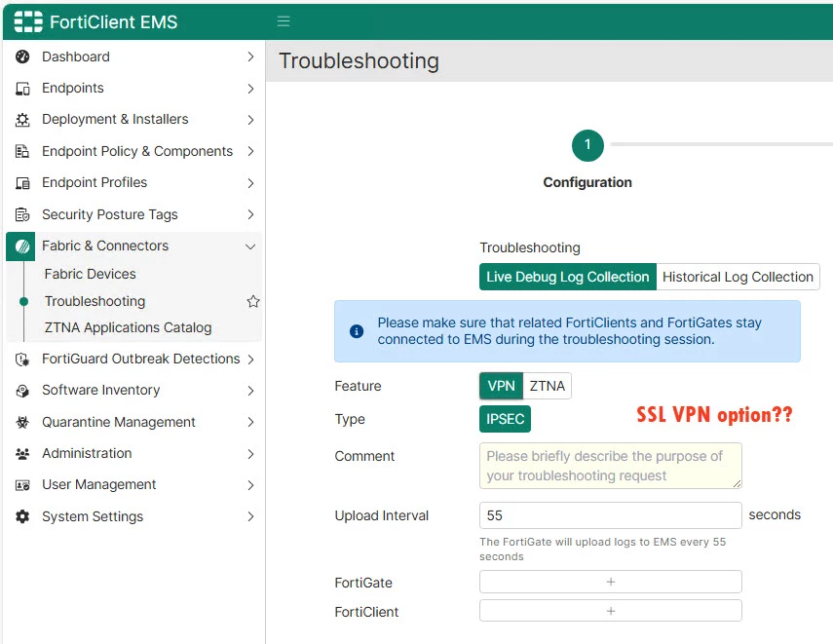Click the plus icon in FortiClient field
This screenshot has width=833, height=644.
click(x=611, y=611)
